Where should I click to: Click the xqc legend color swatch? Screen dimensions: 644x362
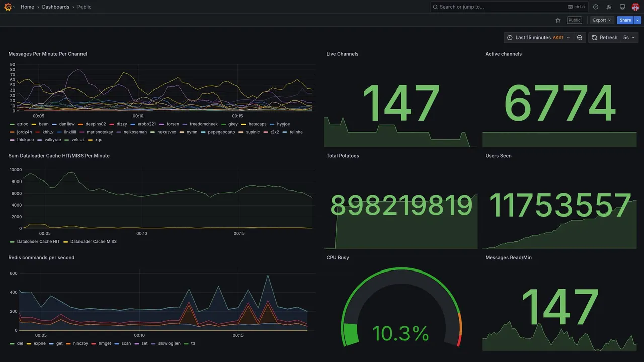point(90,140)
